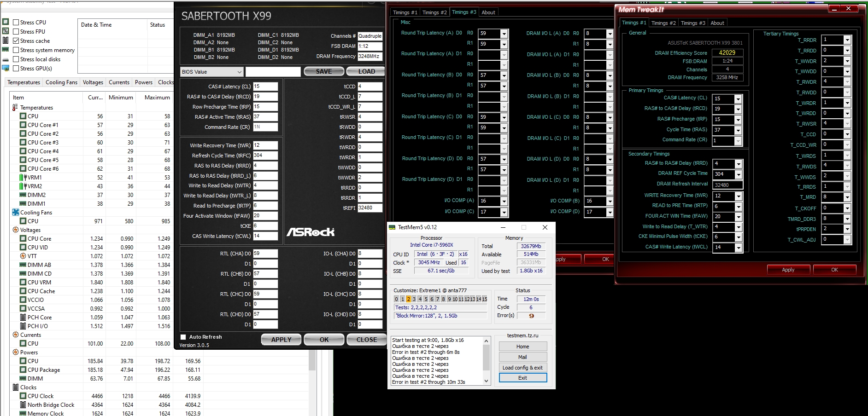Open CAS# Latency (CL) dropdown in Mem TweakIt
This screenshot has height=416, width=868.
738,98
